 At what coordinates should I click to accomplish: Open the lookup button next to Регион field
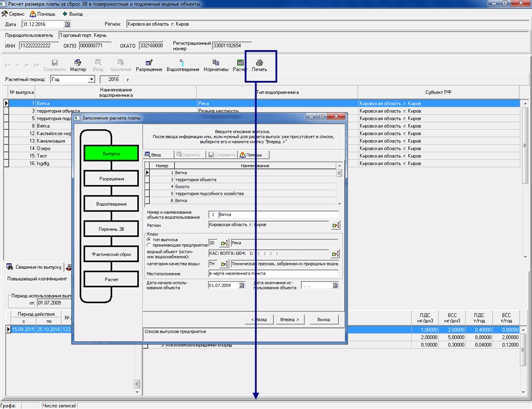[x=335, y=226]
